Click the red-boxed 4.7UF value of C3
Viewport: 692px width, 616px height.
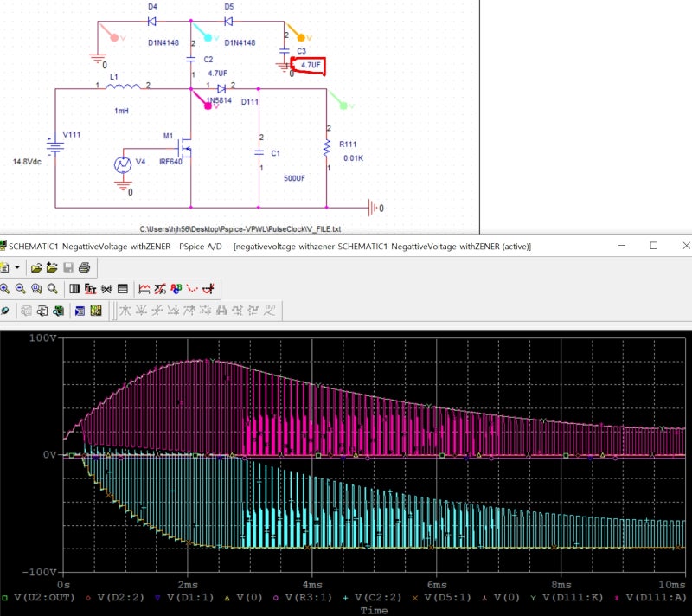pos(311,66)
